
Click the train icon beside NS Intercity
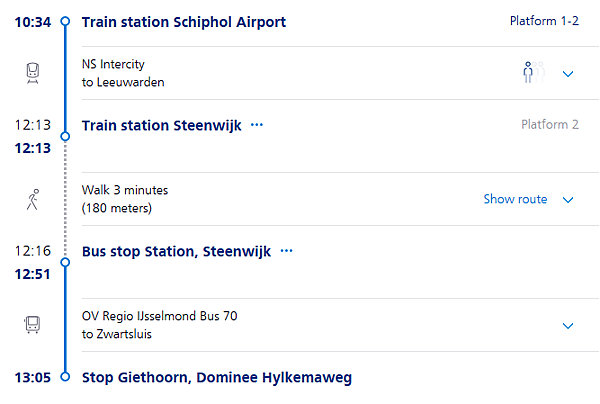[x=33, y=73]
